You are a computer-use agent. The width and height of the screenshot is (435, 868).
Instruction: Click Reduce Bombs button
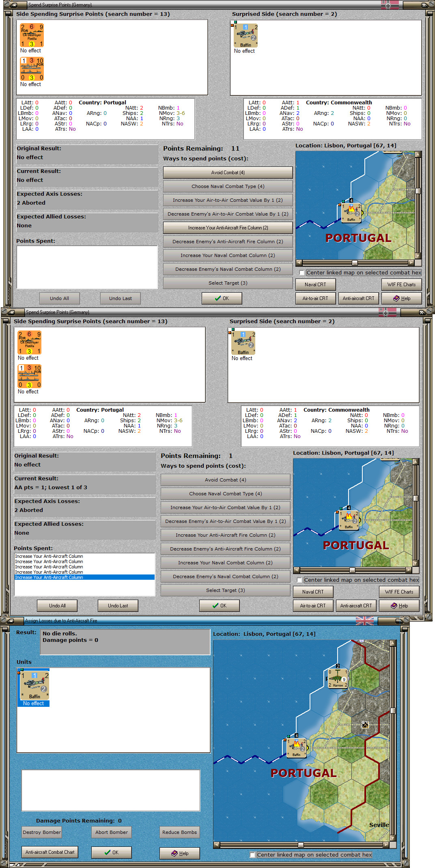(179, 832)
